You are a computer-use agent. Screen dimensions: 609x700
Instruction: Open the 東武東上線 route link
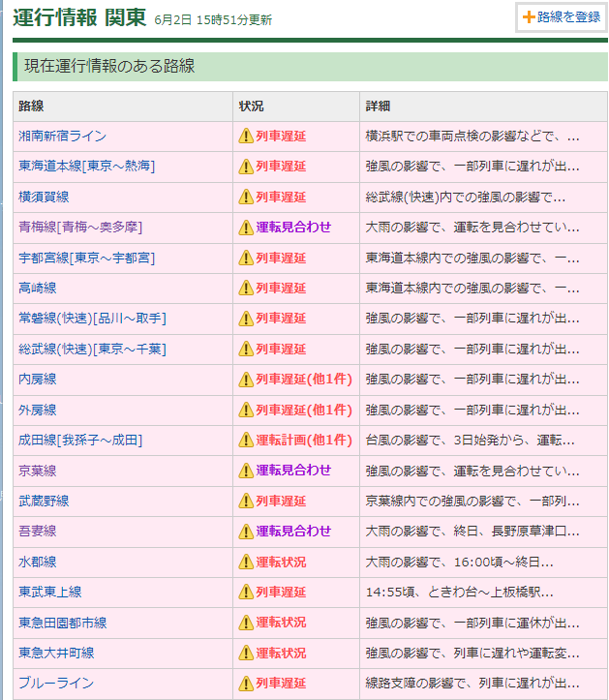50,592
